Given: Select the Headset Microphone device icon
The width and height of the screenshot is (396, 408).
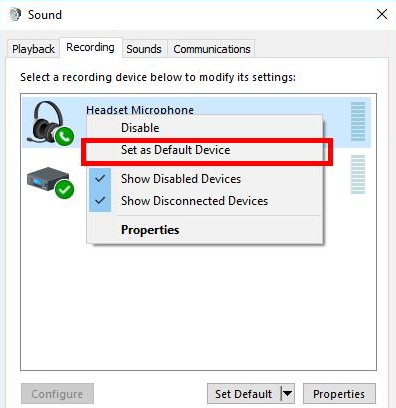Looking at the screenshot, I should coord(50,122).
